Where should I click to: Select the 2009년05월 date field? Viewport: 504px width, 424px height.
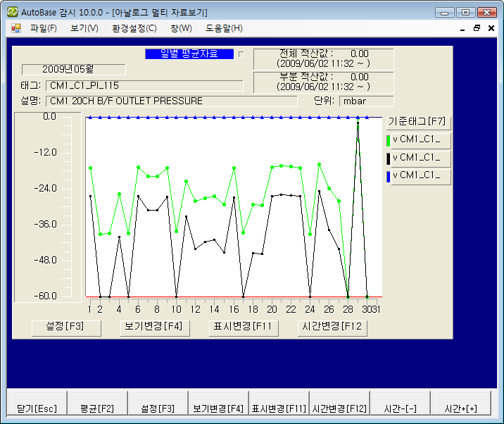74,69
